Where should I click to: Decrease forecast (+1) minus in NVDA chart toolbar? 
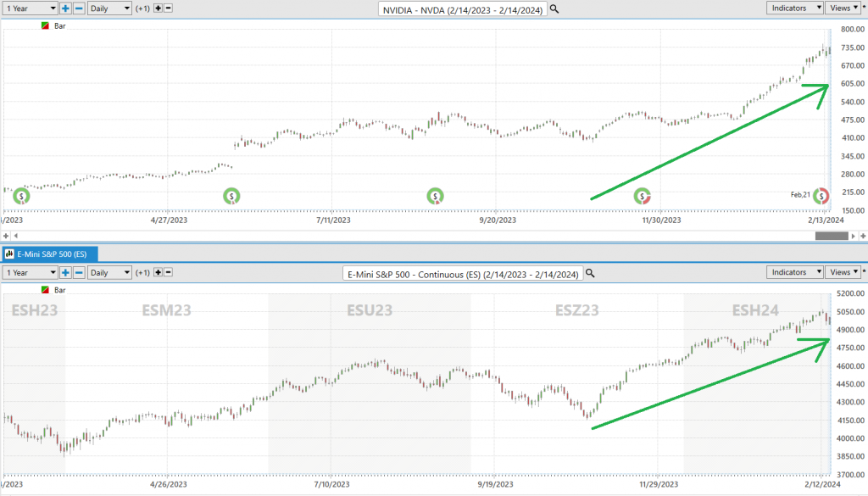pos(169,8)
